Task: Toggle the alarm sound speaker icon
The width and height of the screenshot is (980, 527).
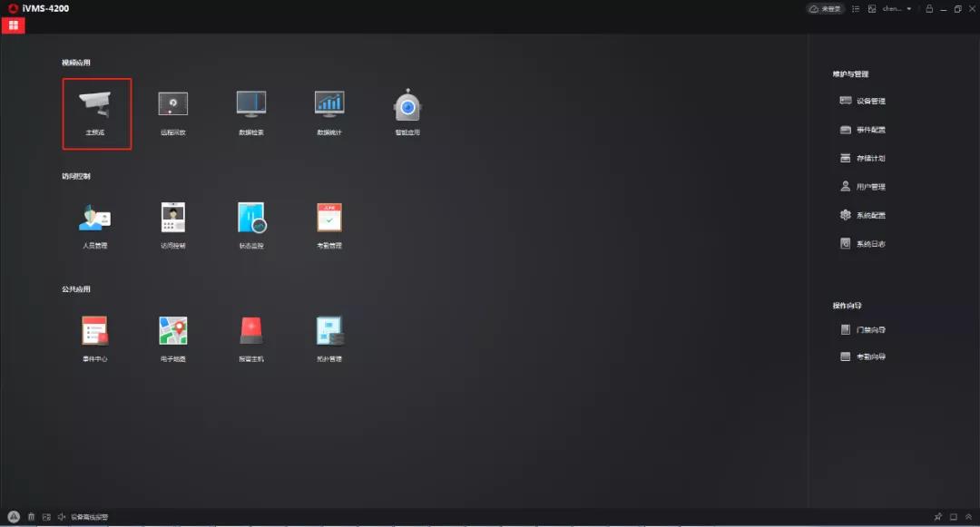Action: click(62, 517)
